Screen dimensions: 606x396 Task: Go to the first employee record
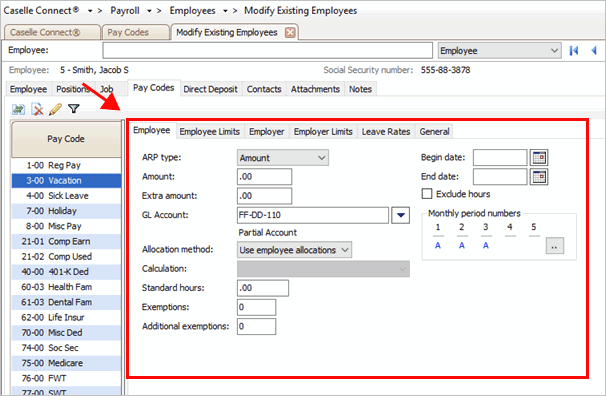(x=574, y=51)
